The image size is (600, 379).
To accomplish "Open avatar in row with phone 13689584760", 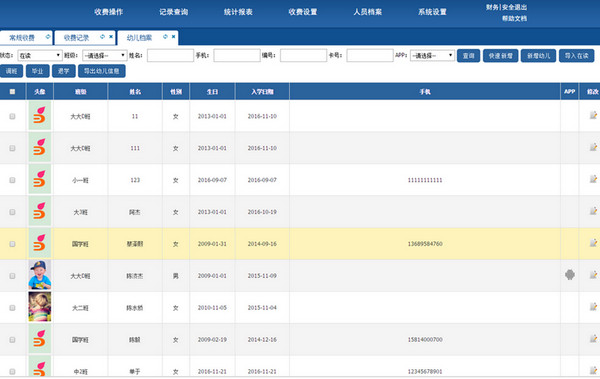I will (39, 243).
